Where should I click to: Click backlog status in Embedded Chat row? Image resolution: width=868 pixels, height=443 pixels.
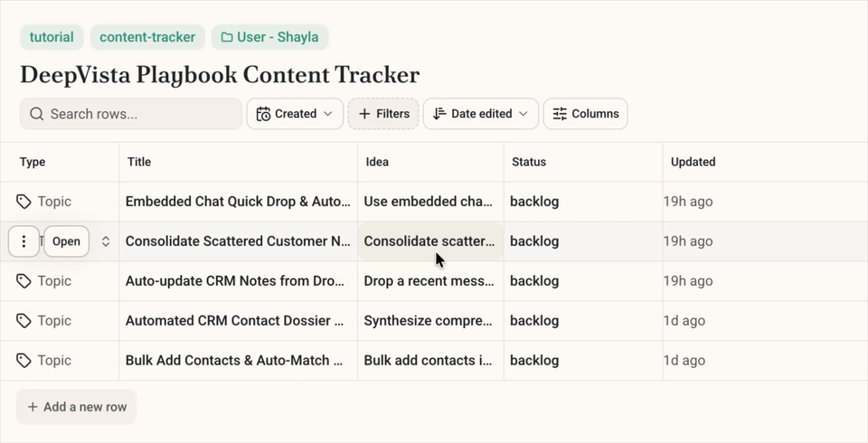534,202
